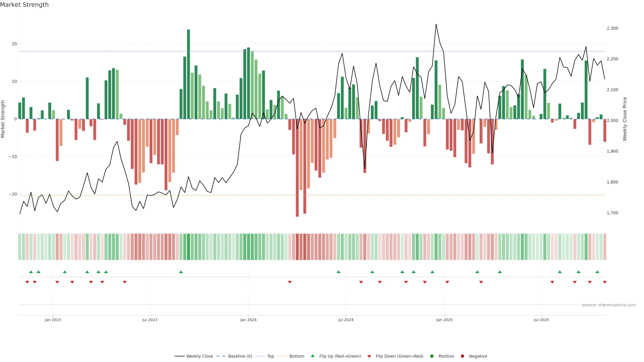This screenshot has width=644, height=362.
Task: Click the Jan 2024 x-axis label
Action: [x=248, y=320]
